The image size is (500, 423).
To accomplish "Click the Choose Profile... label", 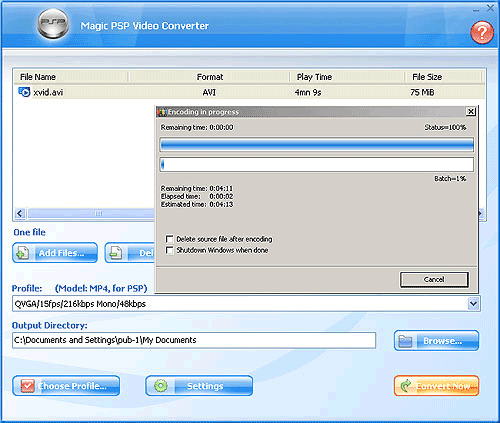I will pos(72,386).
